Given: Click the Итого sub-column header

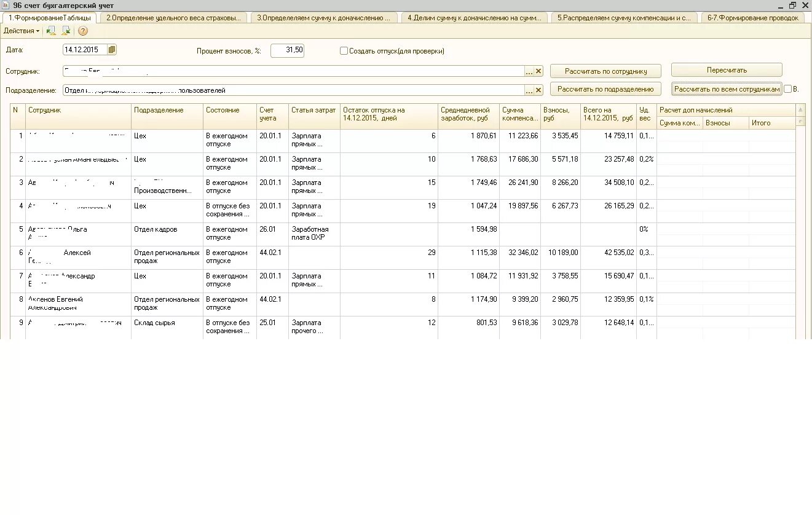Looking at the screenshot, I should 772,123.
